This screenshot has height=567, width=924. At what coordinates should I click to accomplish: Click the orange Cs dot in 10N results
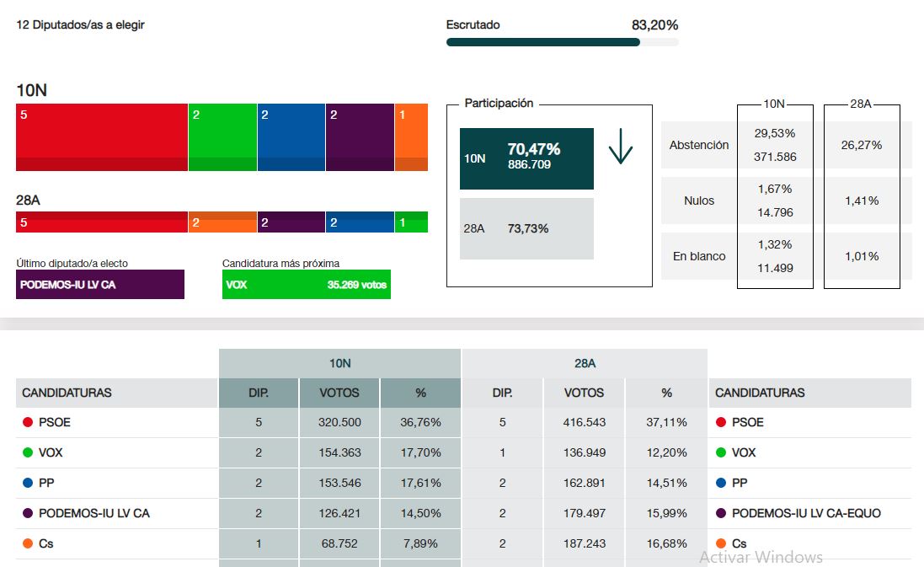point(28,543)
